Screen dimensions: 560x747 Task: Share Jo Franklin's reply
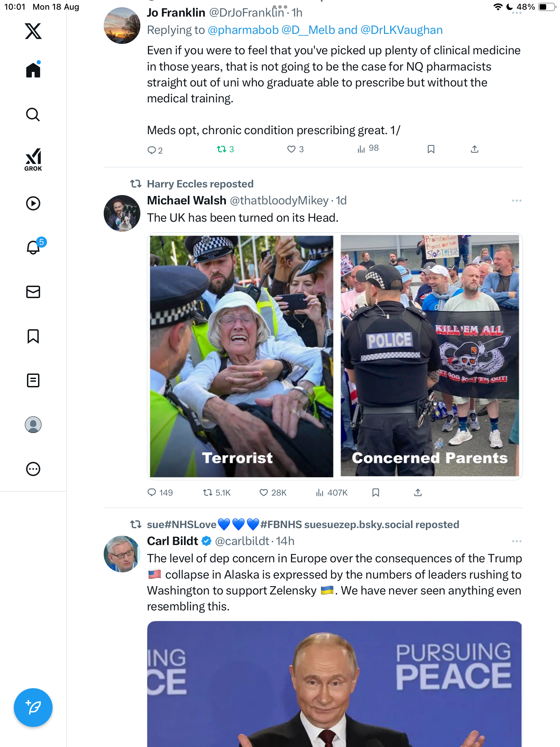tap(475, 149)
